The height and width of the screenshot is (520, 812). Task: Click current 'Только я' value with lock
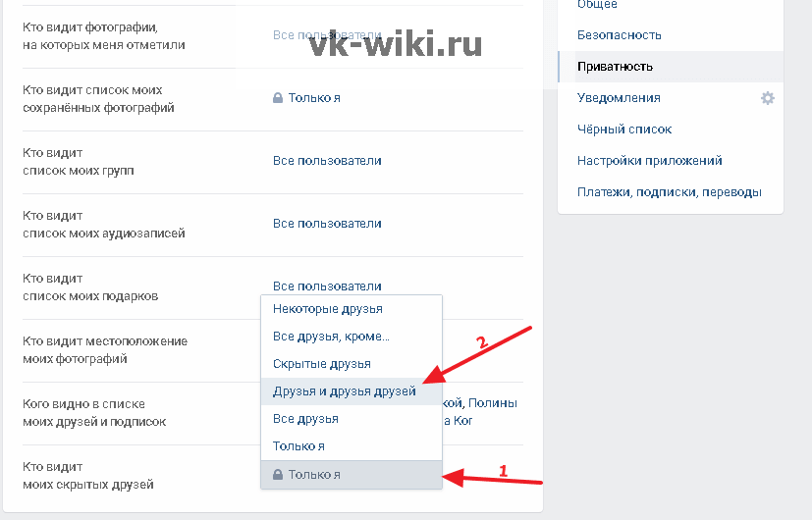352,475
